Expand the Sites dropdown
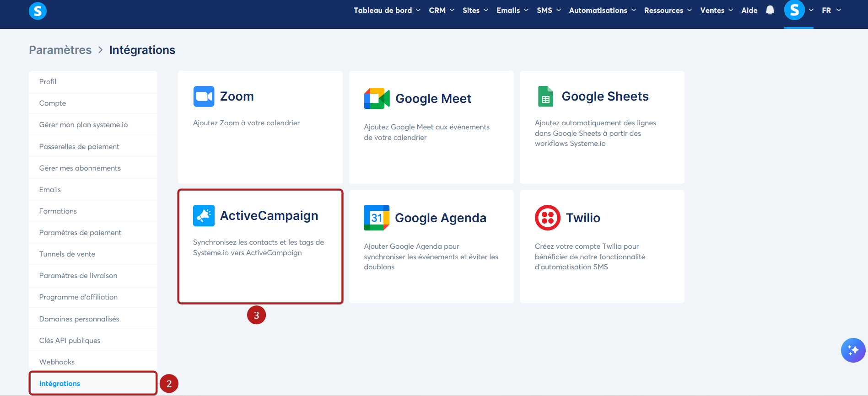Viewport: 868px width, 396px height. pyautogui.click(x=475, y=10)
